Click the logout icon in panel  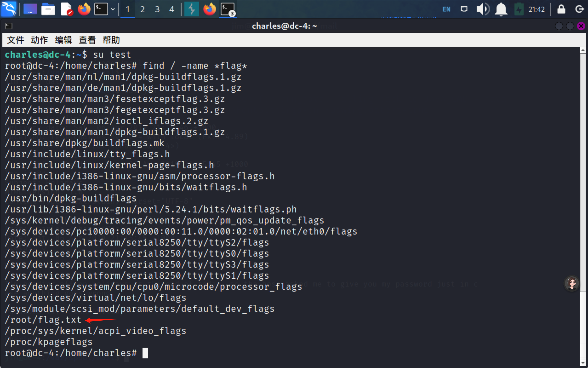coord(579,9)
